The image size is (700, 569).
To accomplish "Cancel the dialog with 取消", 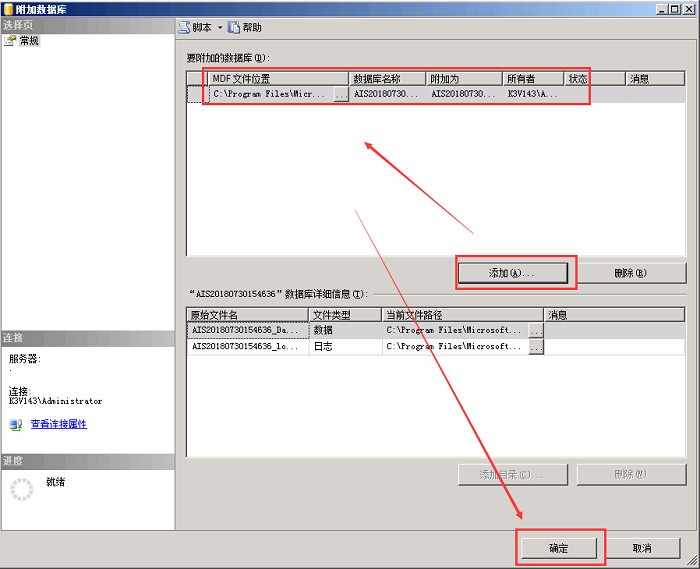I will (641, 548).
